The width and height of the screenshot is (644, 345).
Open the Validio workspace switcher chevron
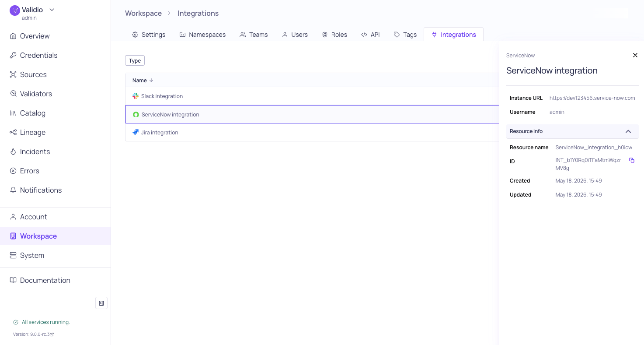(52, 10)
